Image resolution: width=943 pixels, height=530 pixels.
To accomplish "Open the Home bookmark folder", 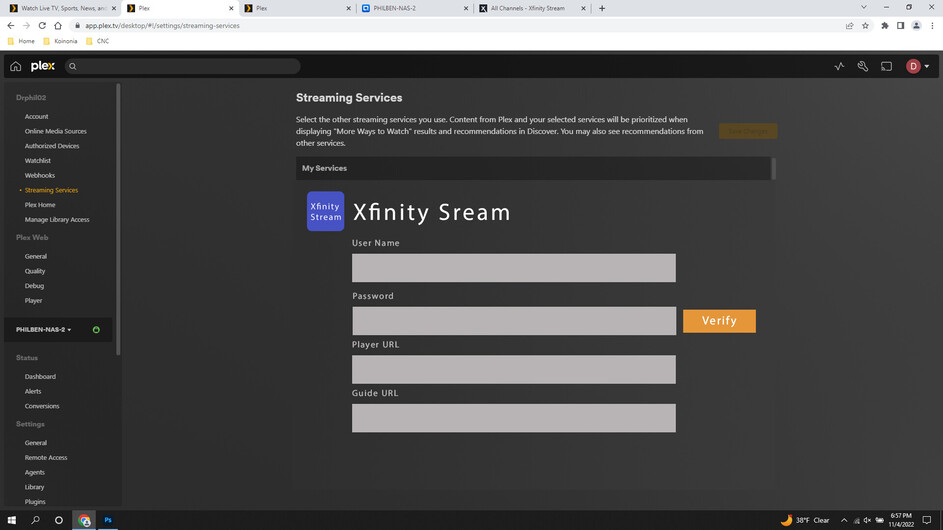I will [x=21, y=41].
